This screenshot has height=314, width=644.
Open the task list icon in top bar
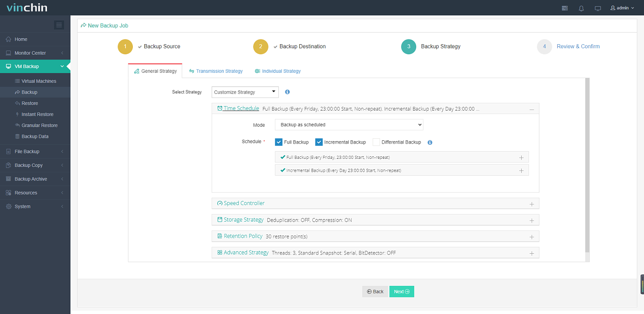click(x=565, y=8)
